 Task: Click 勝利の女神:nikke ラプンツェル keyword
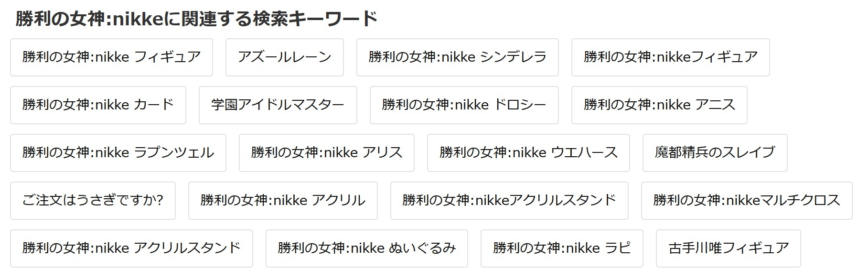pyautogui.click(x=118, y=153)
